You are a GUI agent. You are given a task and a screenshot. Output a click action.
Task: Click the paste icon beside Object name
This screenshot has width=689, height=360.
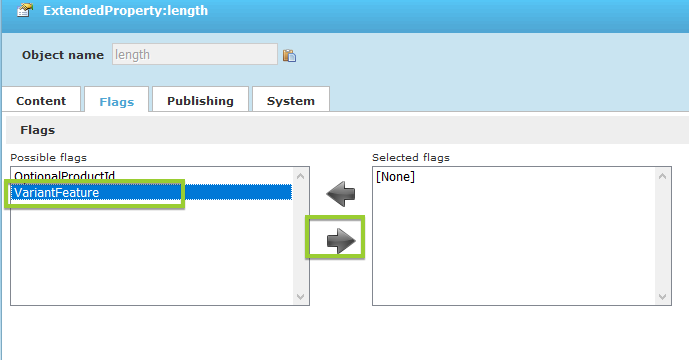(289, 55)
